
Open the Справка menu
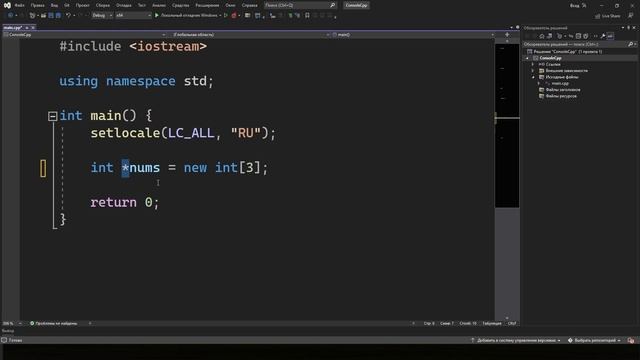tap(250, 5)
